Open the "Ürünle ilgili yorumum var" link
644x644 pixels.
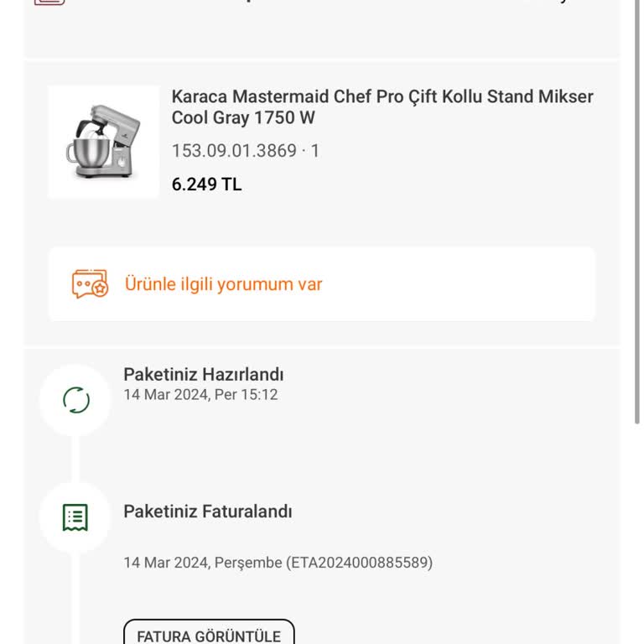coord(223,284)
